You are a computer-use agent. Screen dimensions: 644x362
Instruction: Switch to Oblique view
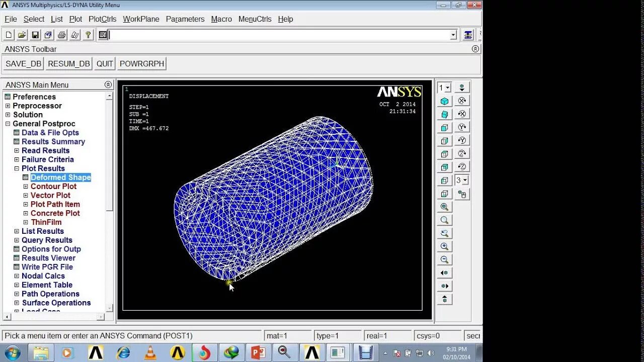(444, 114)
